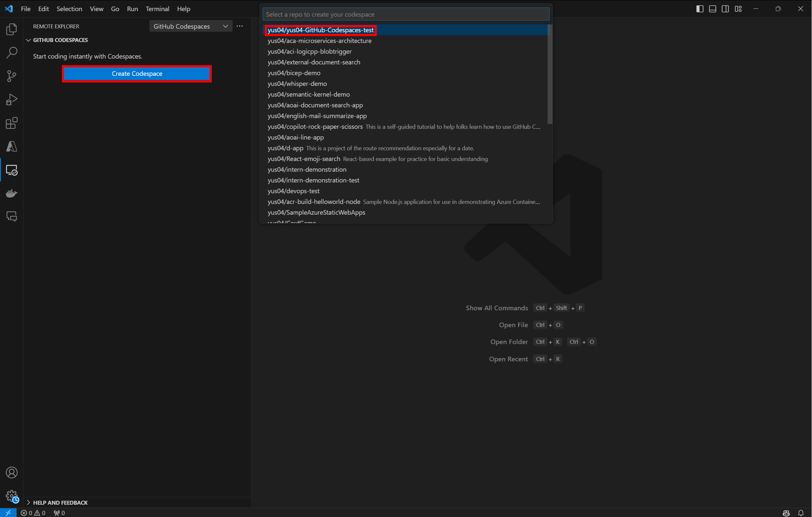The image size is (812, 517).
Task: Open the Extensions view
Action: coord(11,123)
